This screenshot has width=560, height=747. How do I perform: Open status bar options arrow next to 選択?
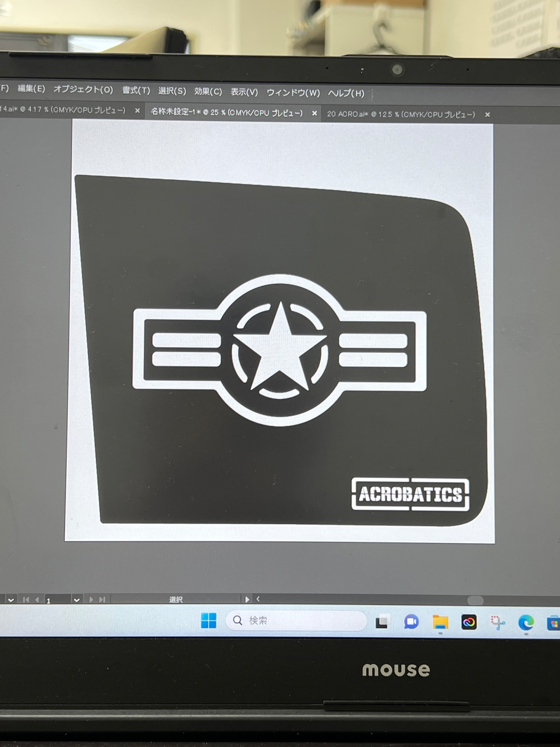coord(247,600)
